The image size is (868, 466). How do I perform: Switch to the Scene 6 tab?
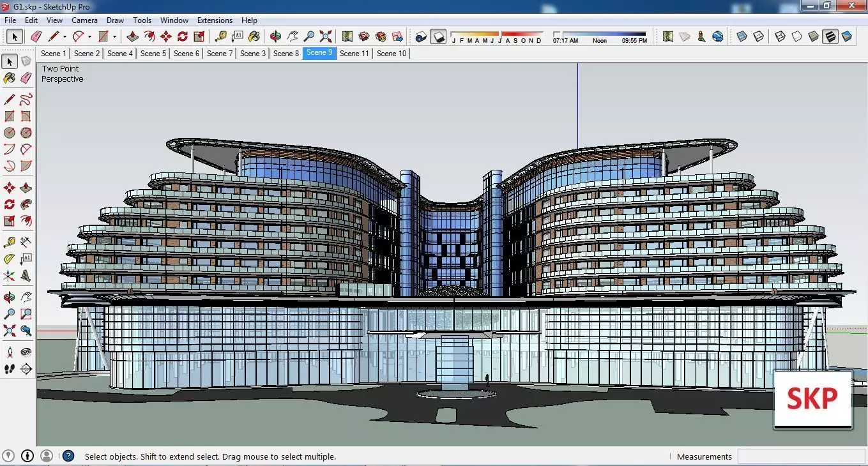point(187,54)
